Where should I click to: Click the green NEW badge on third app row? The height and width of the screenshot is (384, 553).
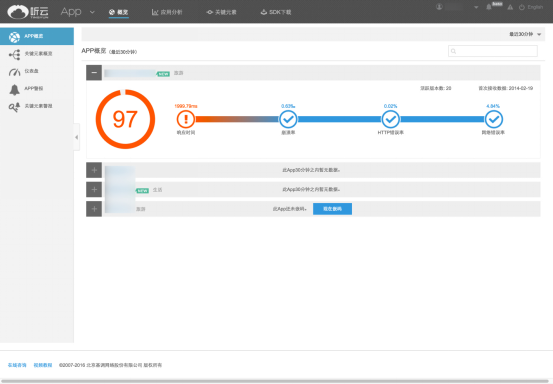click(x=142, y=190)
